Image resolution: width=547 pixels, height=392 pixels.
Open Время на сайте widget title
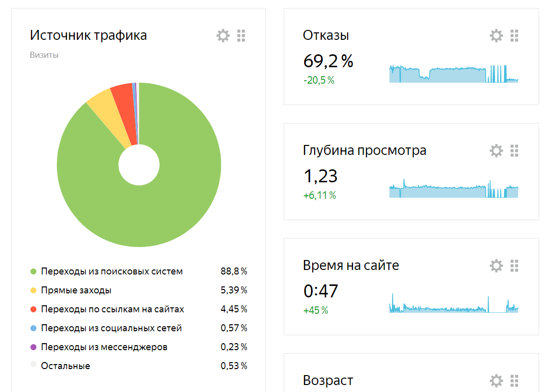pos(351,265)
